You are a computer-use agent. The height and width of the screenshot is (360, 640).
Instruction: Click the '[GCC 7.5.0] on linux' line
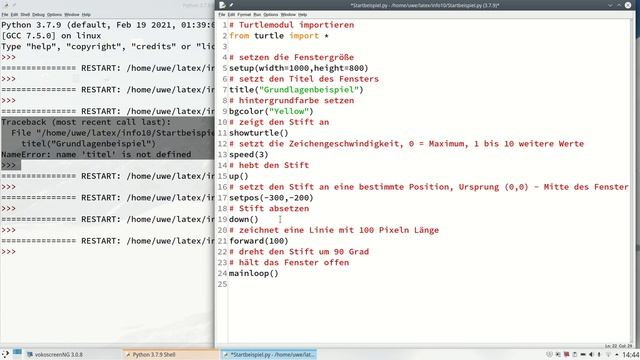[x=51, y=36]
